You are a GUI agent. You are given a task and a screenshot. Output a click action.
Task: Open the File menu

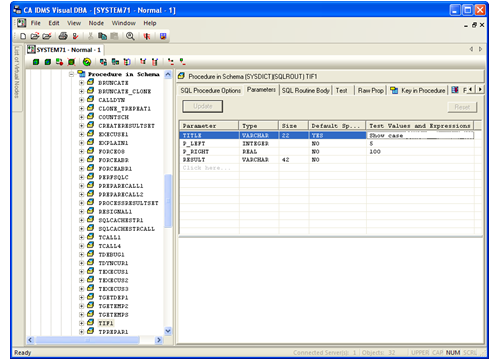tap(35, 23)
